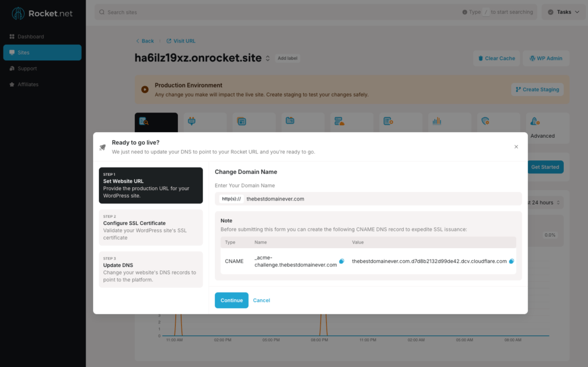Open the shield security tab icon

pyautogui.click(x=485, y=122)
